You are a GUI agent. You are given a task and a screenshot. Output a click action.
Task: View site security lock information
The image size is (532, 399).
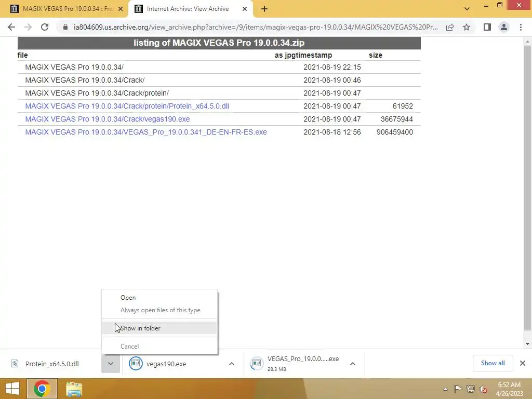tap(65, 27)
